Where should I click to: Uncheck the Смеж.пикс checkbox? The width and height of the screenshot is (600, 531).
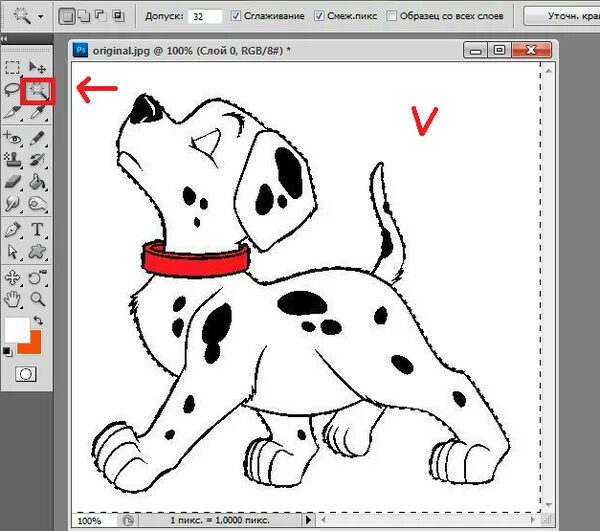(319, 16)
